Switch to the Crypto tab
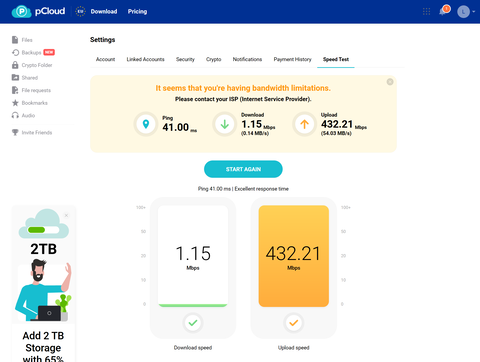Screen dimensions: 480x362 (213, 59)
